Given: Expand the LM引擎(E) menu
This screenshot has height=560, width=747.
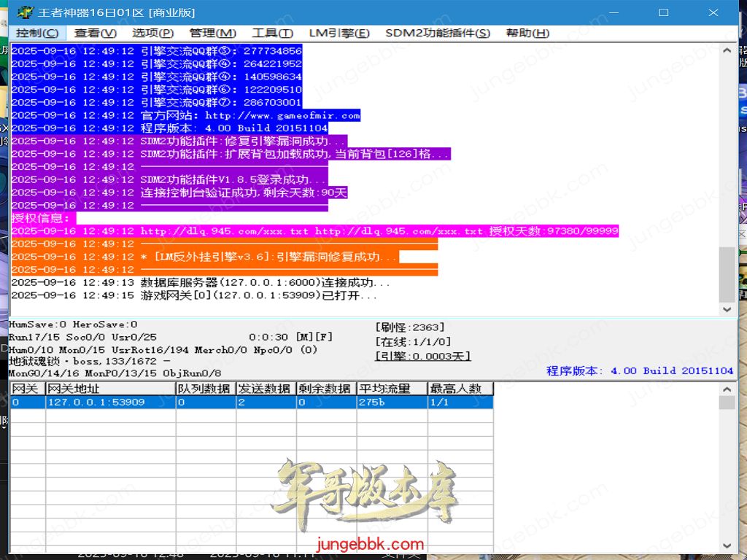Looking at the screenshot, I should (339, 33).
